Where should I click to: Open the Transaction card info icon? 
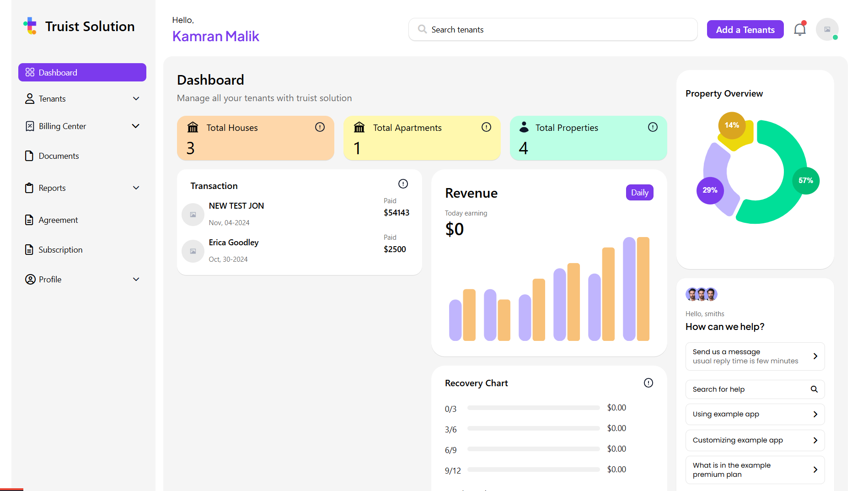[403, 184]
